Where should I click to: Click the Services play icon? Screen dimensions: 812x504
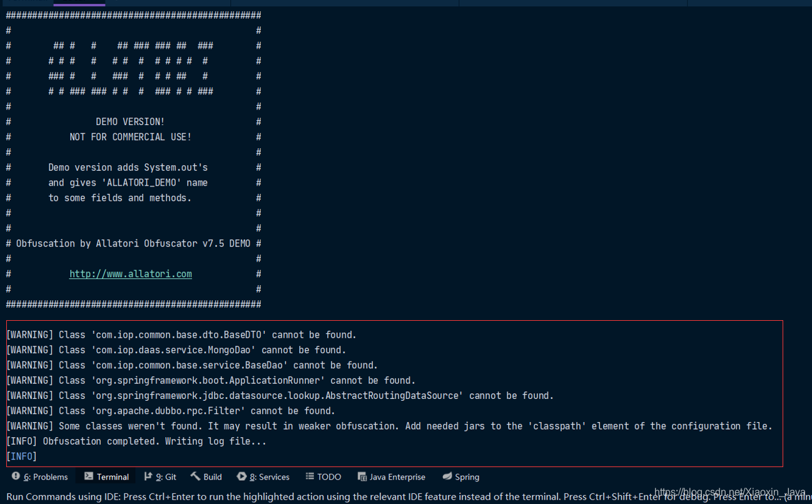pyautogui.click(x=241, y=476)
